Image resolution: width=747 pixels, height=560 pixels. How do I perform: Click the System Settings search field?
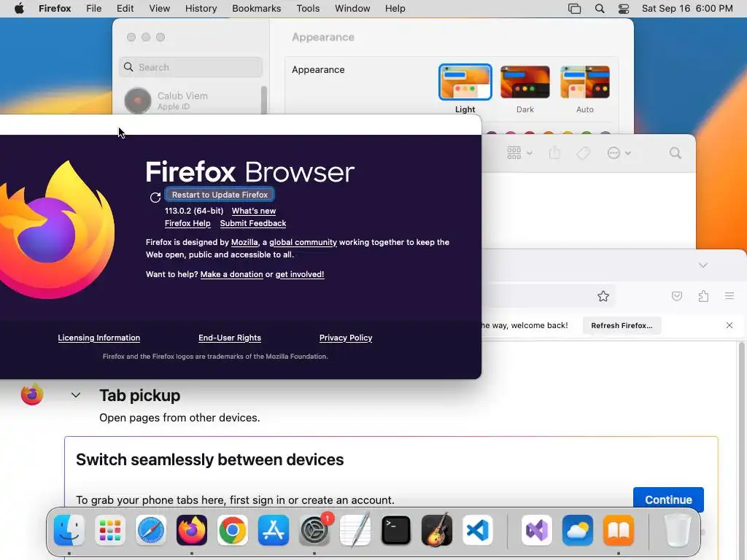coord(190,67)
